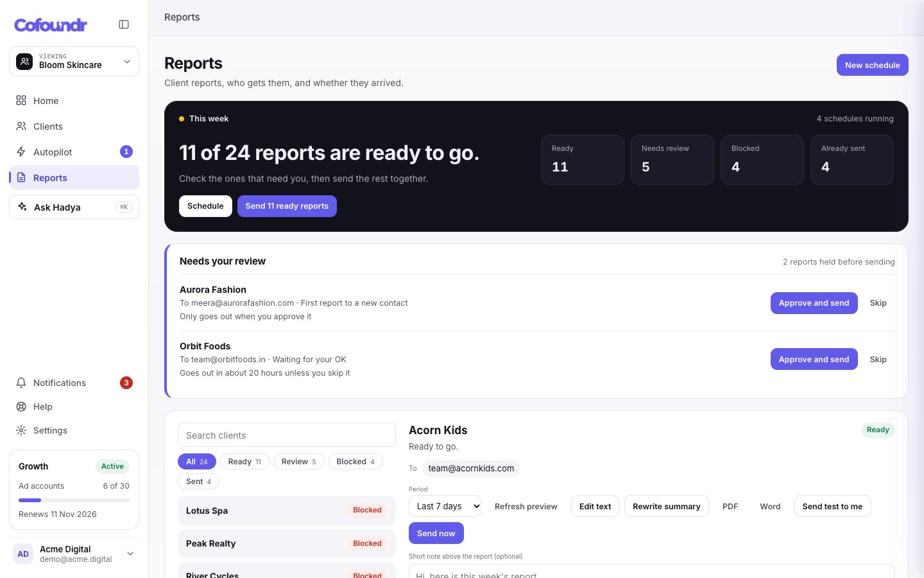This screenshot has height=578, width=924.
Task: Click the Ad accounts usage progress bar
Action: [x=74, y=500]
